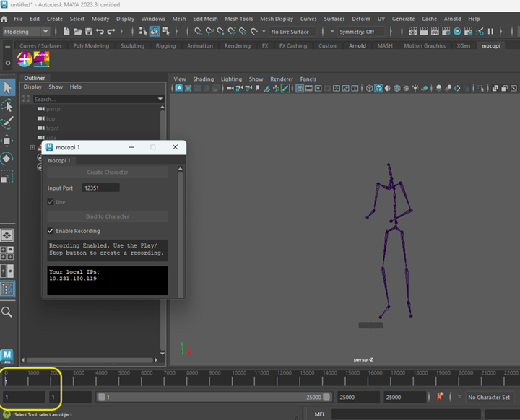The height and width of the screenshot is (420, 520).
Task: Select the Scale tool
Action: [x=7, y=176]
